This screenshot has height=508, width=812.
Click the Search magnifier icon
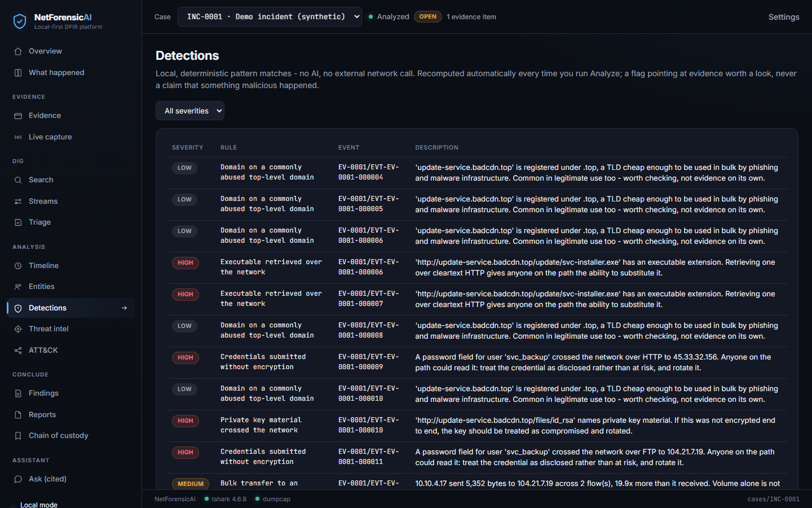pos(18,180)
